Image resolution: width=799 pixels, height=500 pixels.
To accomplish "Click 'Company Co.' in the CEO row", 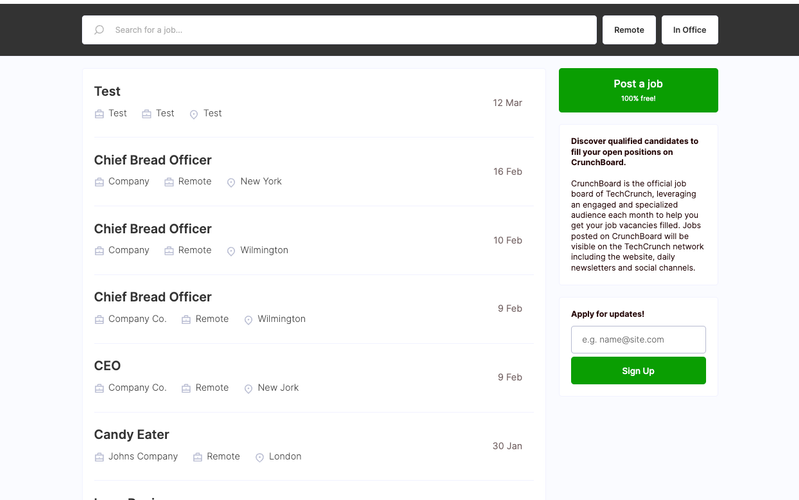I will [x=137, y=388].
